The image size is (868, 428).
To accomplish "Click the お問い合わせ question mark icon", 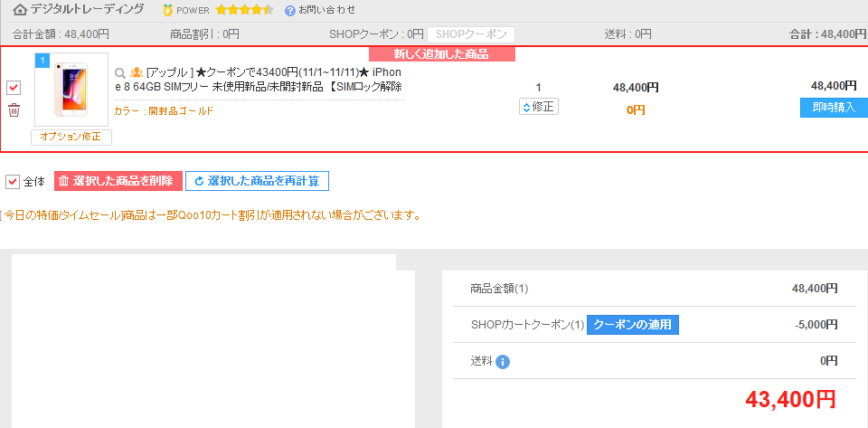I will click(x=290, y=10).
